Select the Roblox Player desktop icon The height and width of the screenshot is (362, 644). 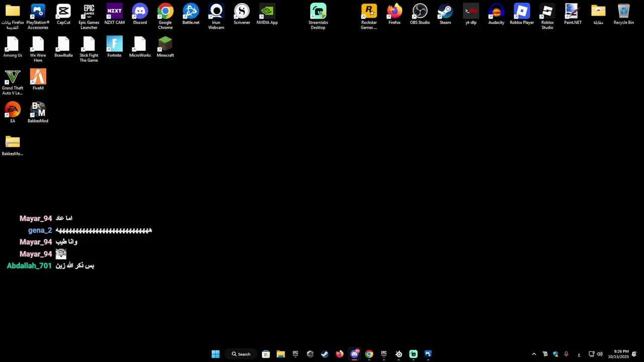click(x=522, y=14)
